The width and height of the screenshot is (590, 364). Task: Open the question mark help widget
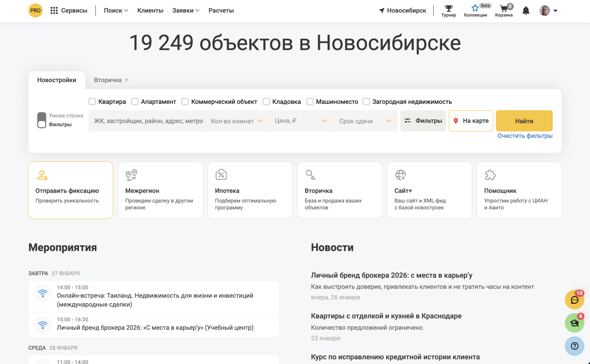click(575, 346)
